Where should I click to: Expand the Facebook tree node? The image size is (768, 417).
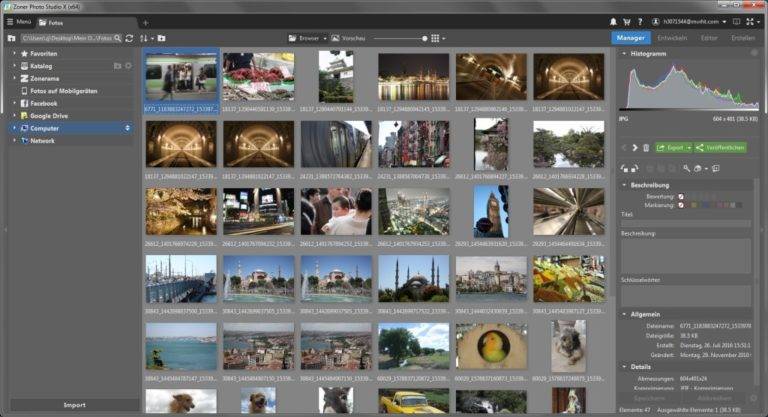[14, 103]
